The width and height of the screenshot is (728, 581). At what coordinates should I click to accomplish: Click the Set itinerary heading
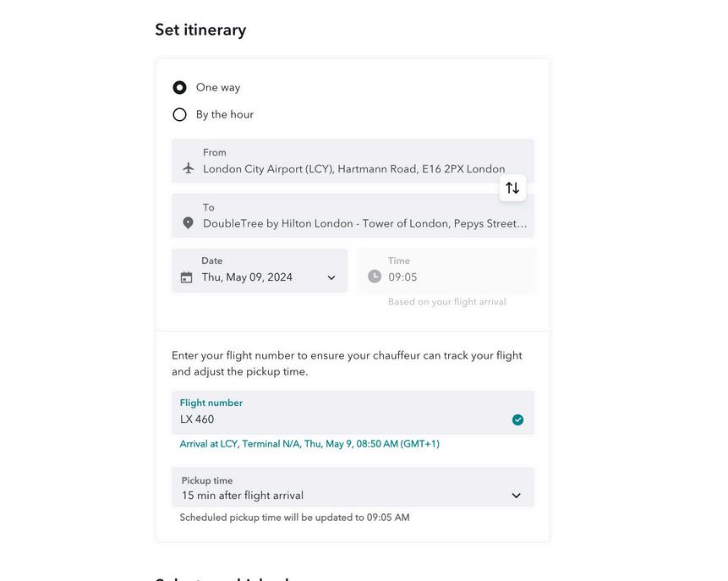(200, 30)
